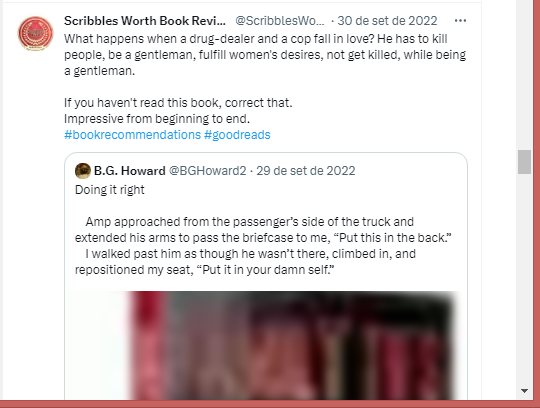Click the B.G. Howard author name
540x408 pixels.
point(129,171)
